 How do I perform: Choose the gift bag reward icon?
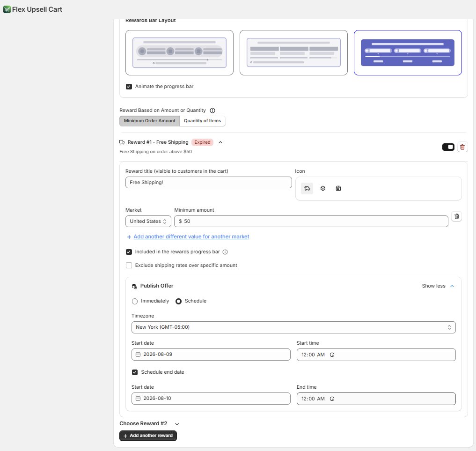[x=338, y=188]
